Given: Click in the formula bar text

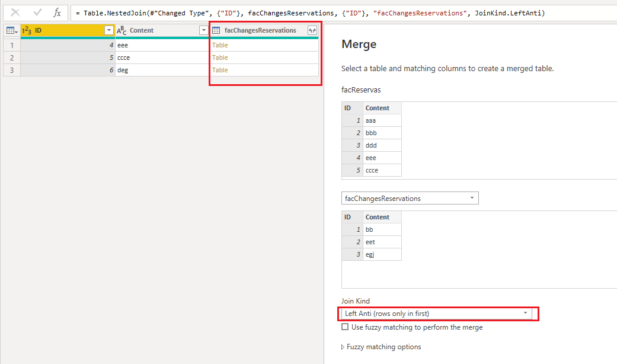Looking at the screenshot, I should [310, 13].
